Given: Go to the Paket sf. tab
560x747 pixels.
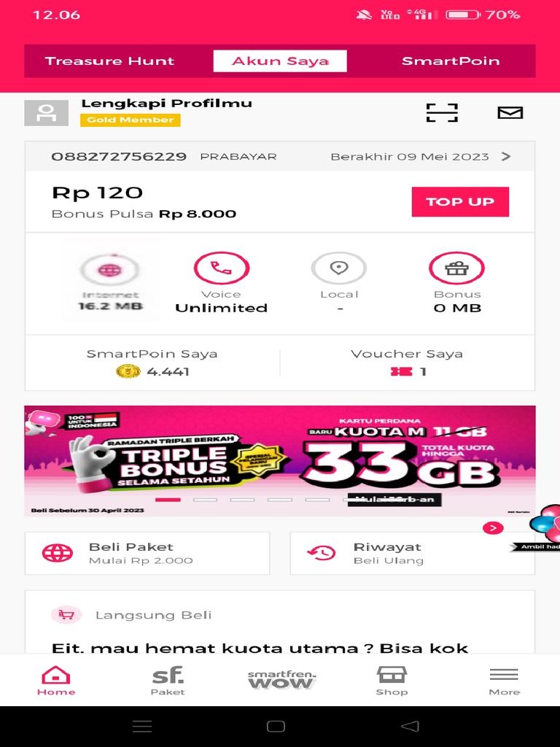Looking at the screenshot, I should (x=168, y=681).
